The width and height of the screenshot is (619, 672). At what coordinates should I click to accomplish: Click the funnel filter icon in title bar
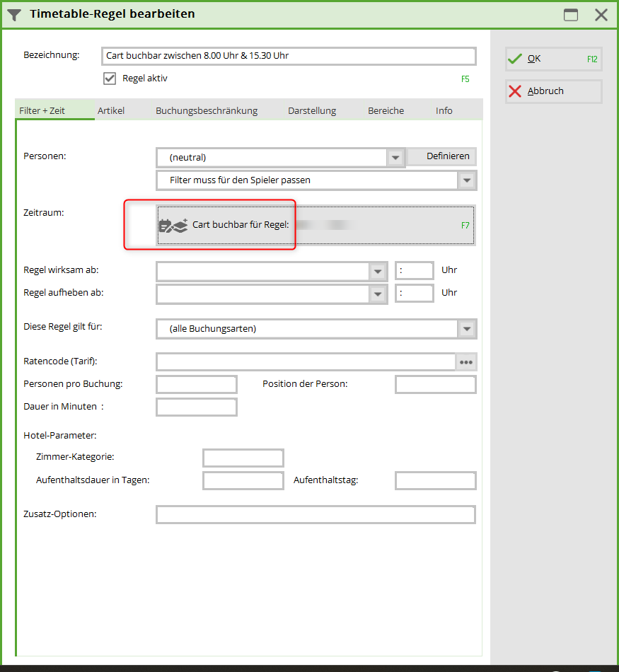[x=14, y=15]
